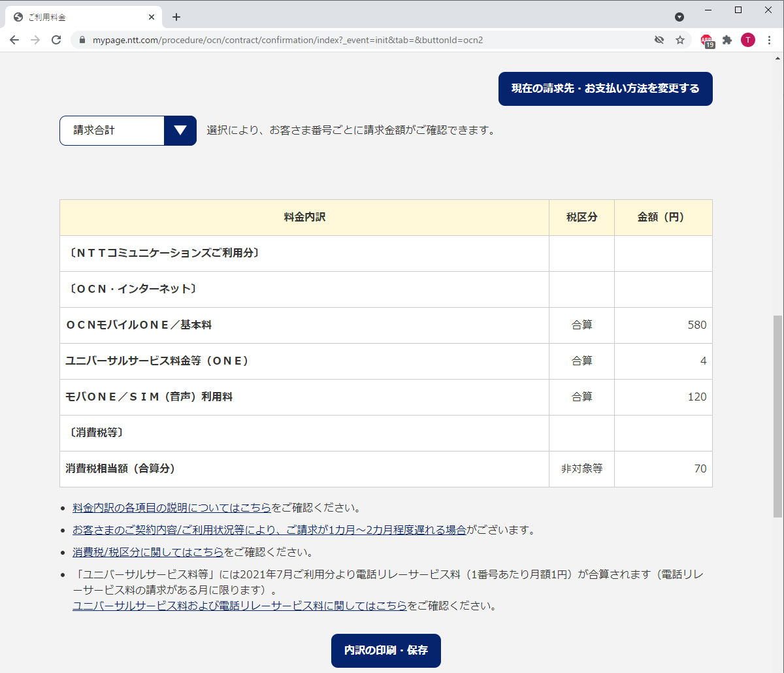784x673 pixels.
Task: Open the Extensions puzzle icon
Action: (x=727, y=40)
